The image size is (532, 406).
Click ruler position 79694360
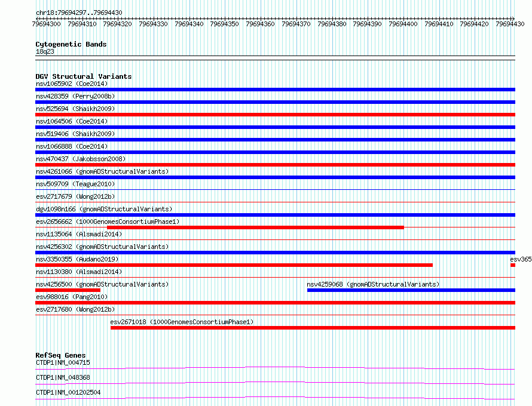[x=260, y=24]
